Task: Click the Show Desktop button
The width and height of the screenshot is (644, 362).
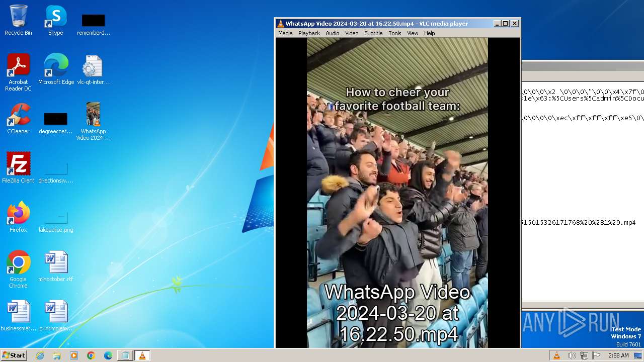Action: tap(638, 355)
